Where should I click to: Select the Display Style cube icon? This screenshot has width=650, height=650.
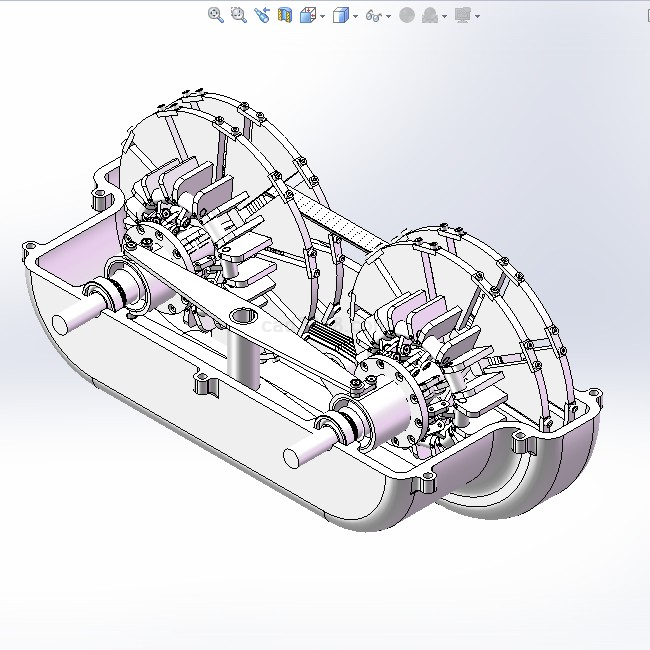pos(340,15)
